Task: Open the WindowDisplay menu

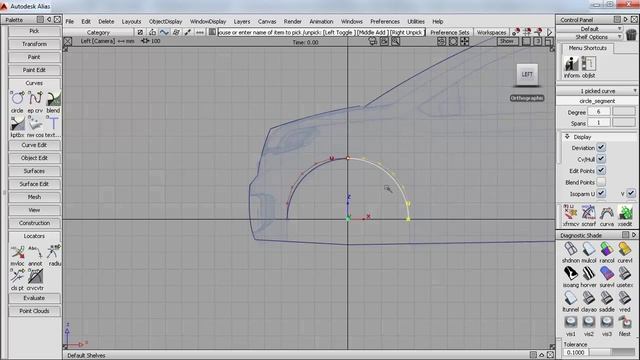Action: pos(208,21)
